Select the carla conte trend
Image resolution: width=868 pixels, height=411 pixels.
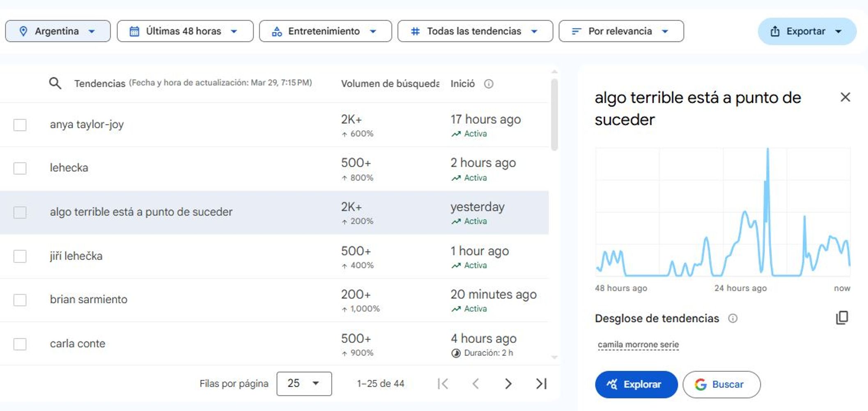click(78, 343)
